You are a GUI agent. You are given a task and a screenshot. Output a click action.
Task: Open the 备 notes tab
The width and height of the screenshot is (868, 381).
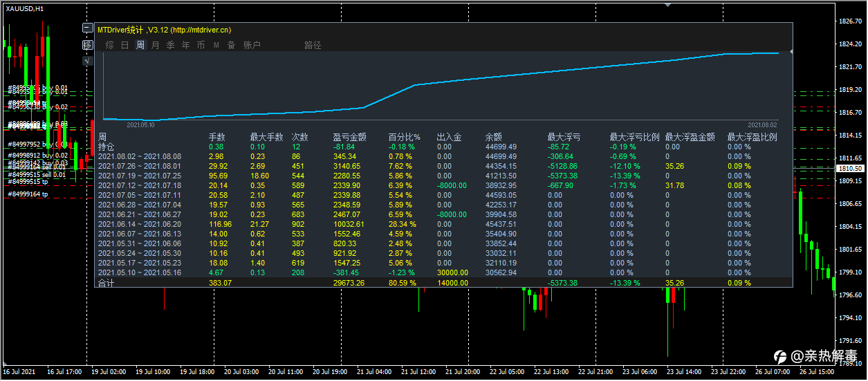(x=232, y=45)
